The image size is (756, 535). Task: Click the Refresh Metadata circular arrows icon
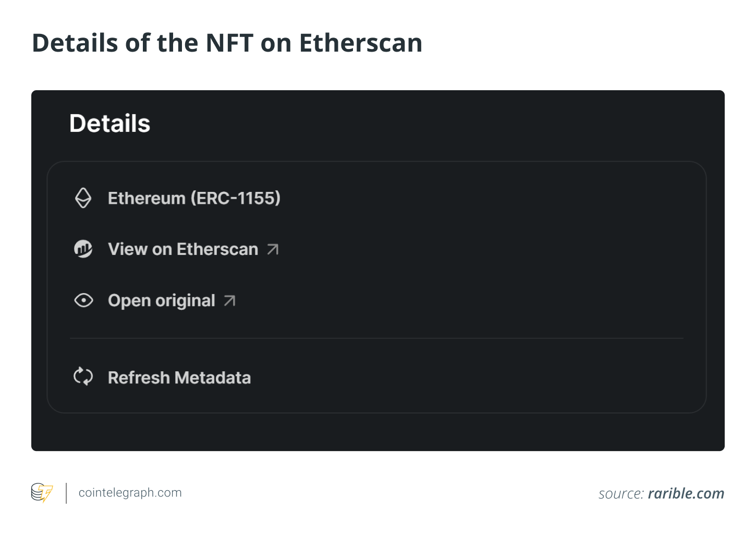pos(83,376)
